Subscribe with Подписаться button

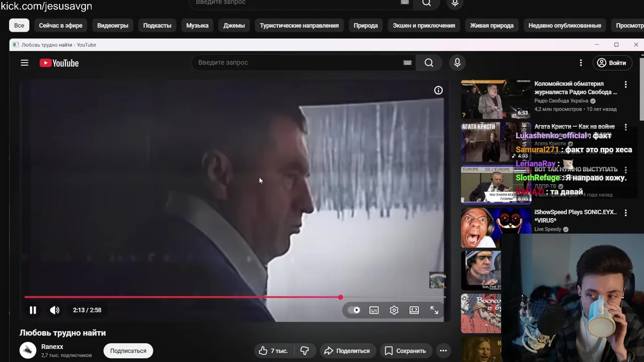128,351
